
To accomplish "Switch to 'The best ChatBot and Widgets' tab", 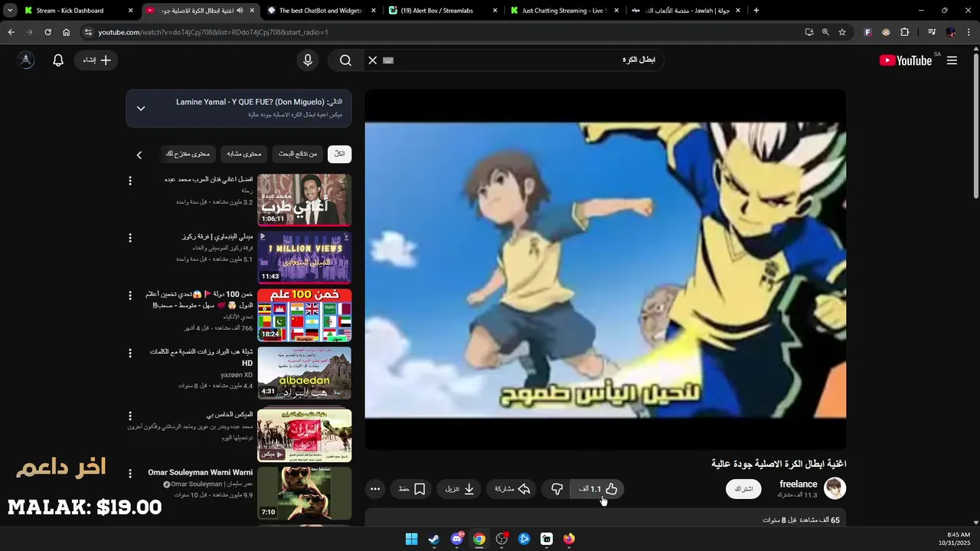I will [321, 11].
